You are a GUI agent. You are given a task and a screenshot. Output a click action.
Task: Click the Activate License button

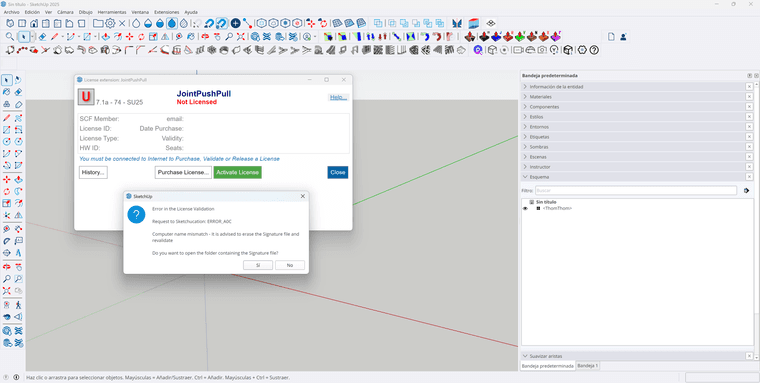coord(238,172)
